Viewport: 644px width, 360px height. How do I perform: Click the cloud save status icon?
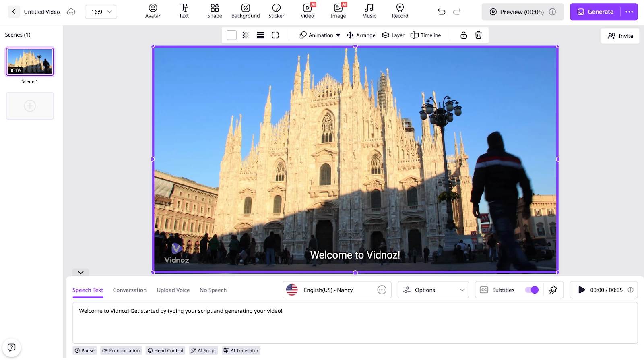coord(71,12)
